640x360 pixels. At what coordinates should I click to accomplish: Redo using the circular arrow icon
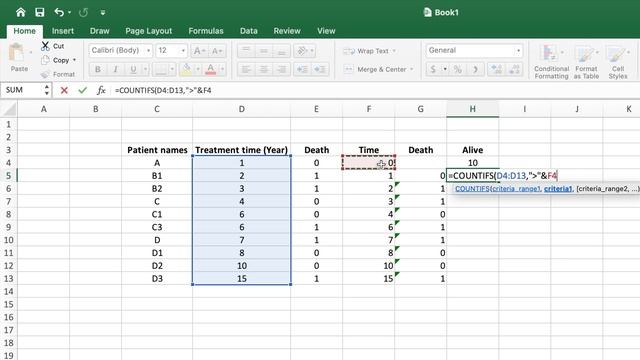(83, 13)
